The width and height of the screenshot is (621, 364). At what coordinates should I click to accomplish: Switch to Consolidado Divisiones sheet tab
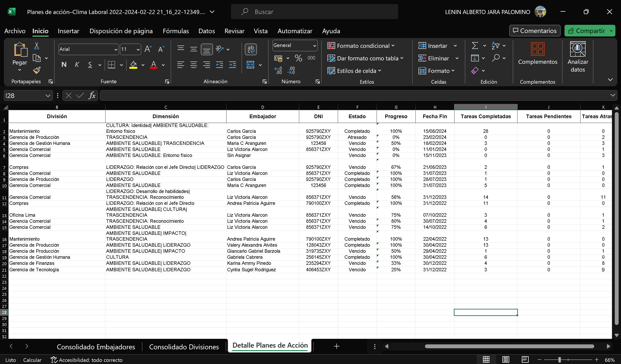tap(184, 347)
